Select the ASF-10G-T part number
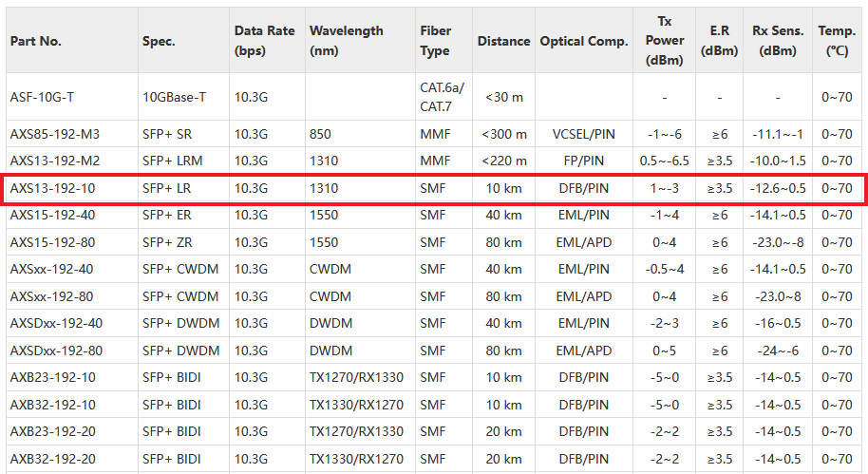This screenshot has height=474, width=868. 42,97
